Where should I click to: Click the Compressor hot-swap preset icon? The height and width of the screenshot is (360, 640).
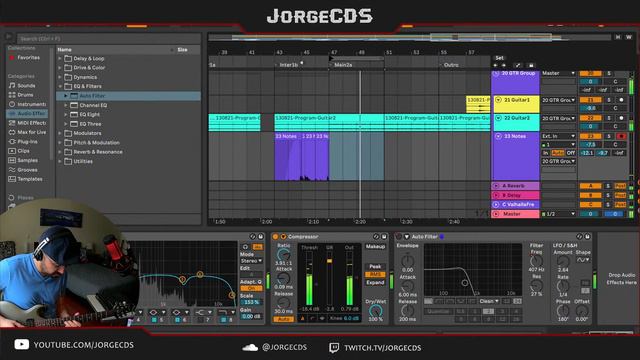click(376, 236)
